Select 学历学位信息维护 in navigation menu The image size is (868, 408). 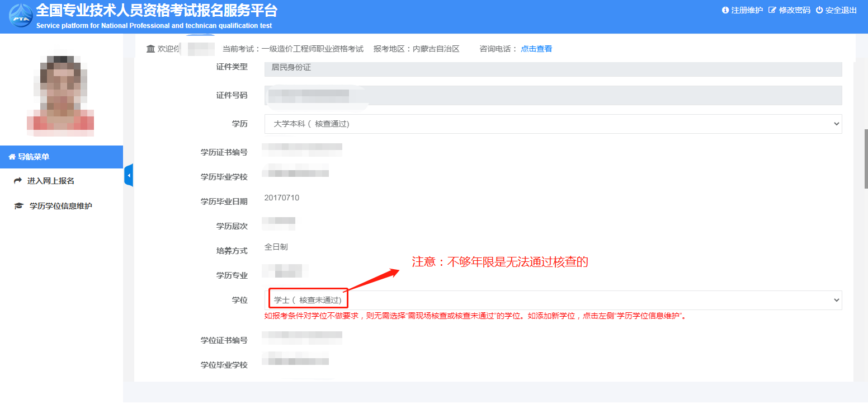(x=60, y=206)
